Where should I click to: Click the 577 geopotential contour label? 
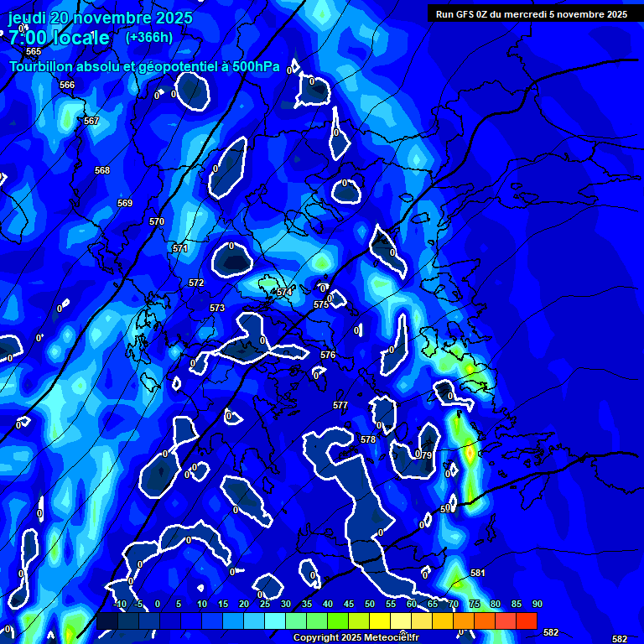click(340, 405)
